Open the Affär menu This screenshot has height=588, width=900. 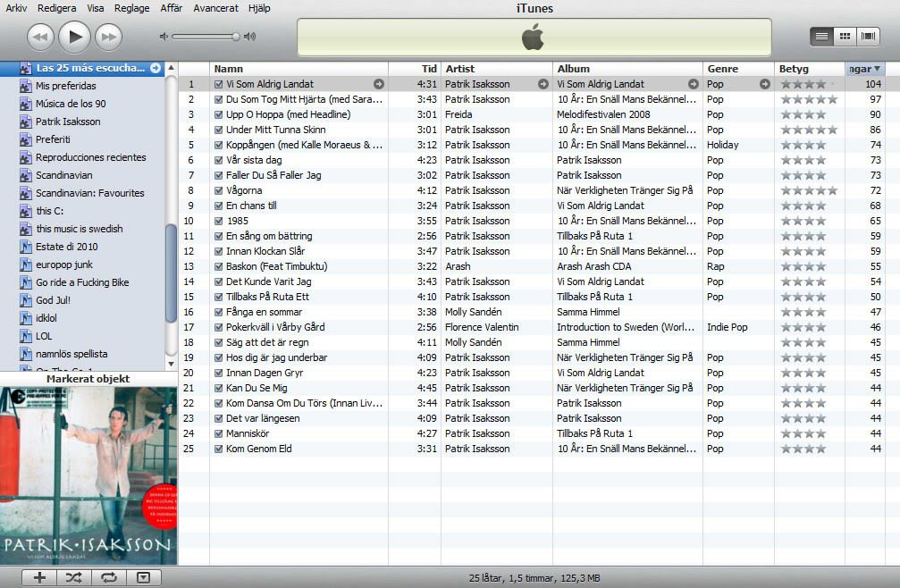coord(171,8)
